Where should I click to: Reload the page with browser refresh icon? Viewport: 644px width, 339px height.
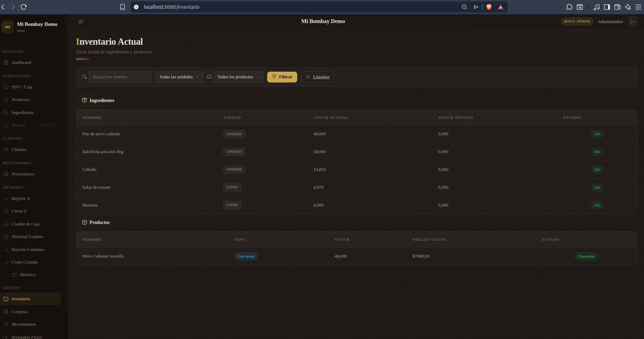coord(24,7)
